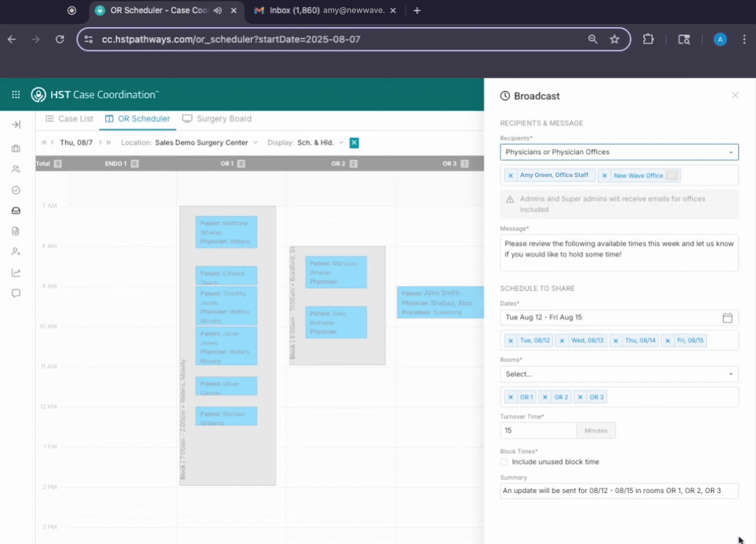Open the briefcase icon in sidebar
This screenshot has height=544, width=756.
point(16,149)
